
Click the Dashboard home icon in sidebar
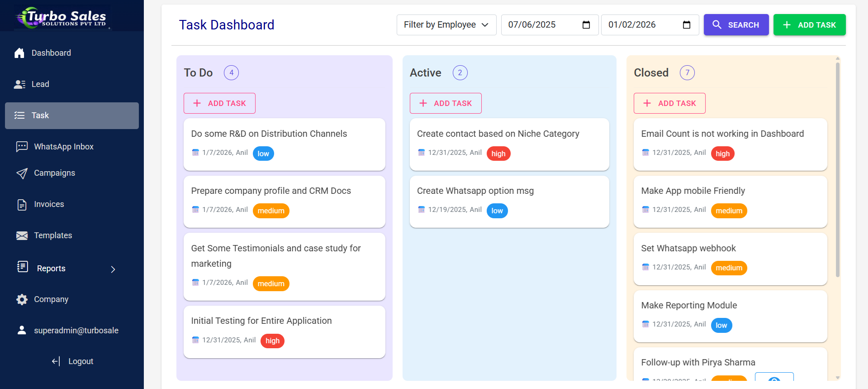click(x=19, y=53)
